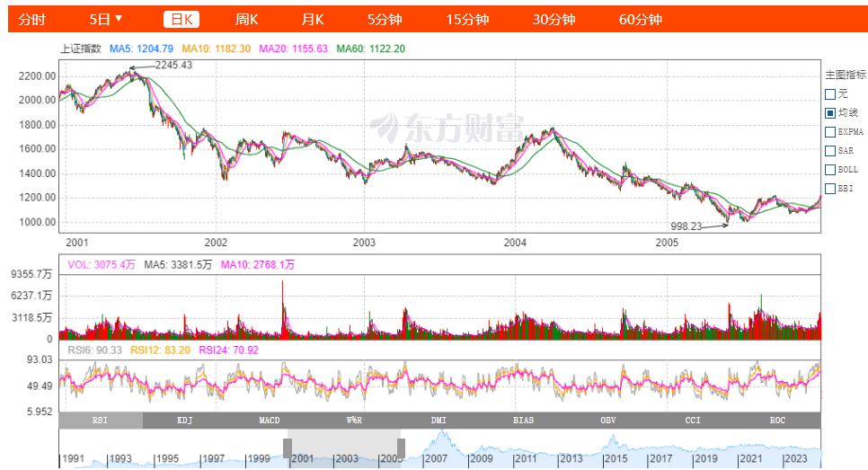Viewport: 868px width, 470px height.
Task: Switch to the CCI indicator tab
Action: [x=693, y=421]
